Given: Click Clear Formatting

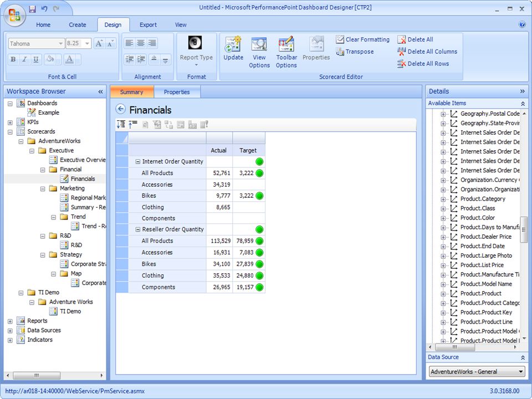Looking at the screenshot, I should click(x=362, y=39).
